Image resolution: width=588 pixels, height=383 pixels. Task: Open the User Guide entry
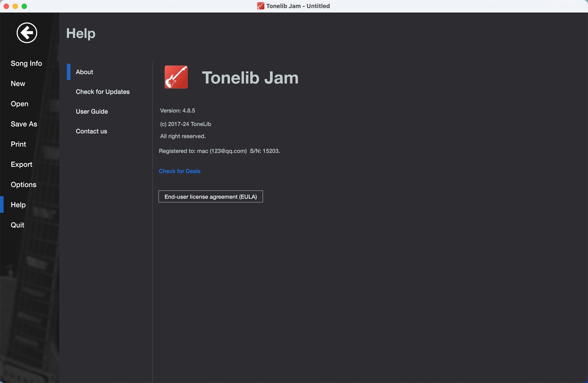[x=92, y=112]
